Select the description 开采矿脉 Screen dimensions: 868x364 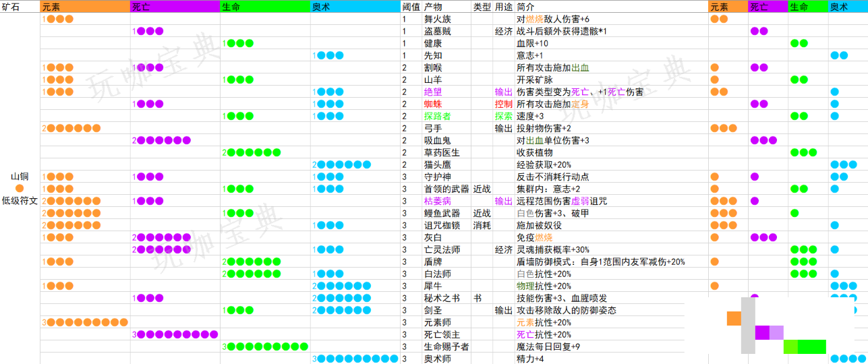(535, 80)
